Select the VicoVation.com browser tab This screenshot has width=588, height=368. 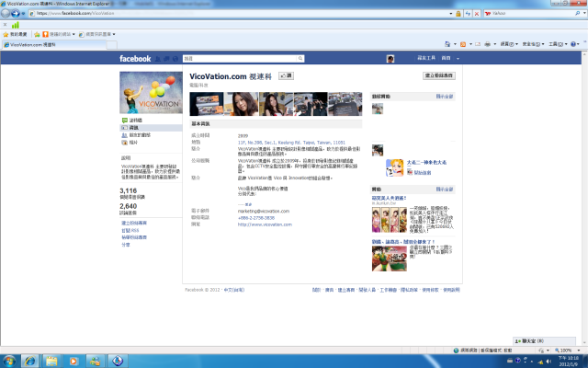[54, 45]
